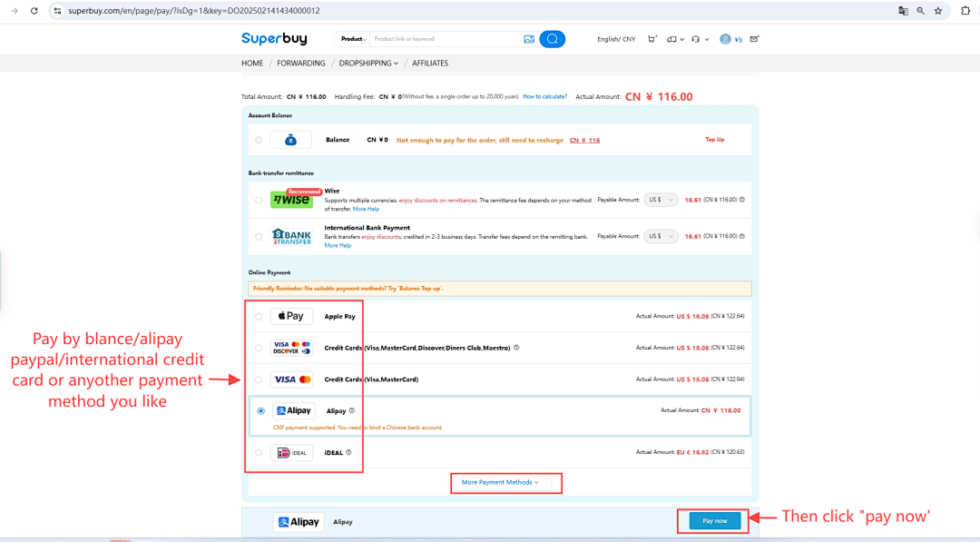Image resolution: width=980 pixels, height=542 pixels.
Task: Click the Apple Pay logo
Action: click(x=291, y=316)
